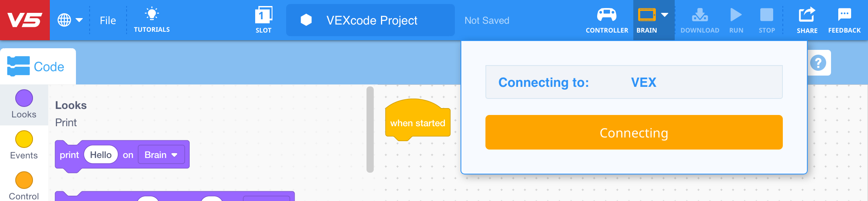Click the orange Connecting button
The height and width of the screenshot is (201, 868).
(634, 133)
